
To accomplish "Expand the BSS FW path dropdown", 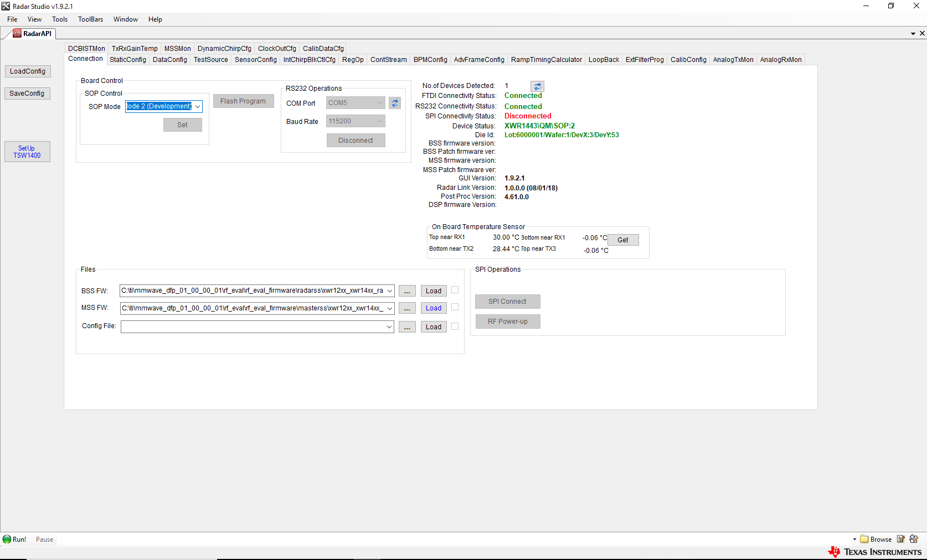I will point(390,291).
